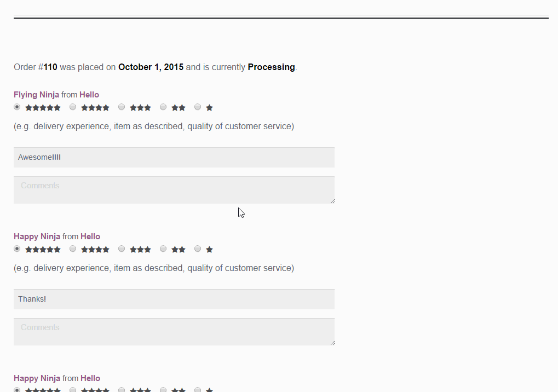Click the Comments box below the Awesome field

(x=174, y=190)
